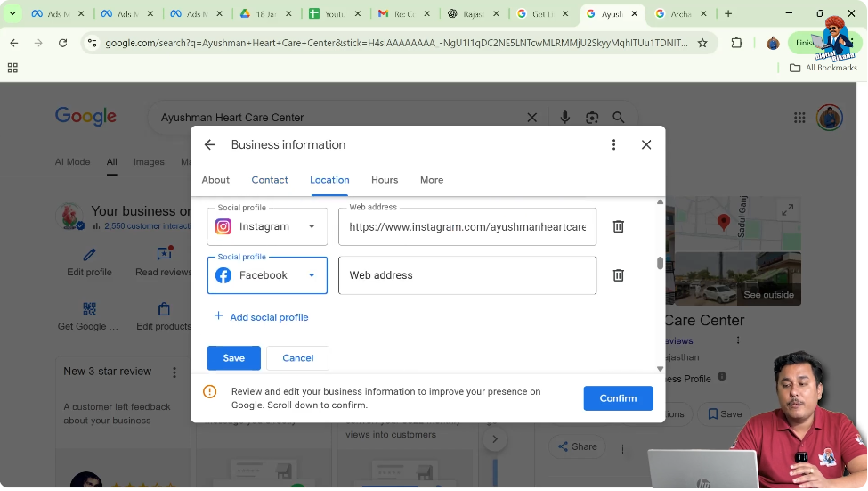This screenshot has height=491, width=868.
Task: Click Add social profile link
Action: pyautogui.click(x=261, y=317)
